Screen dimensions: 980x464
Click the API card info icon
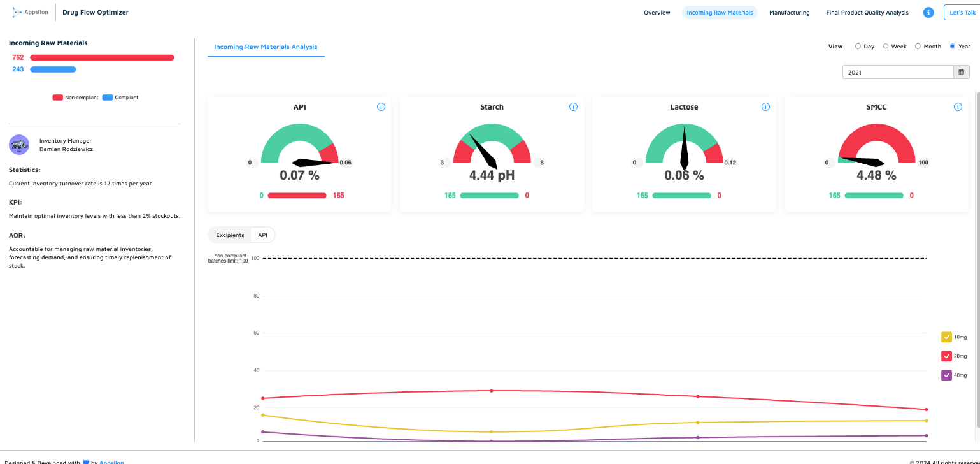381,107
